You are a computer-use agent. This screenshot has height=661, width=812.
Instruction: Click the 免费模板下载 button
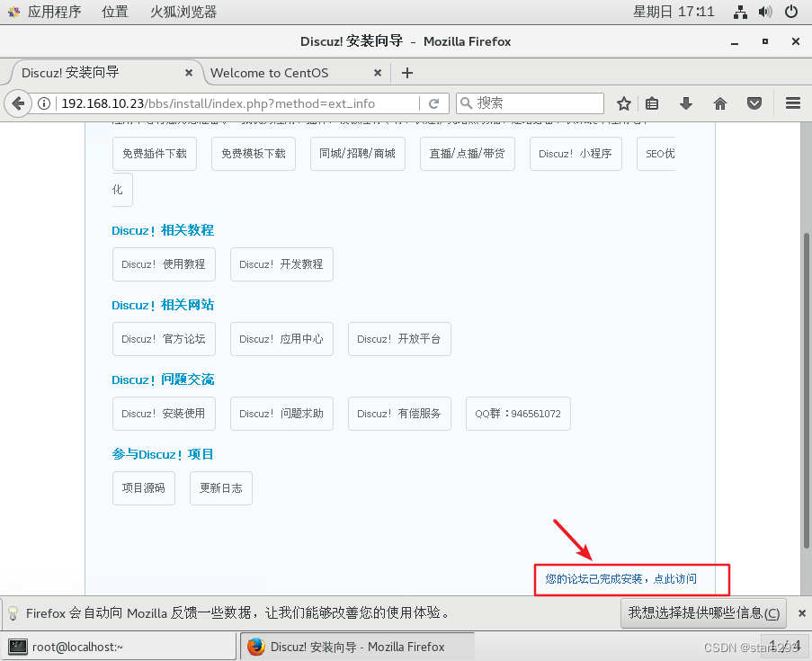(254, 154)
